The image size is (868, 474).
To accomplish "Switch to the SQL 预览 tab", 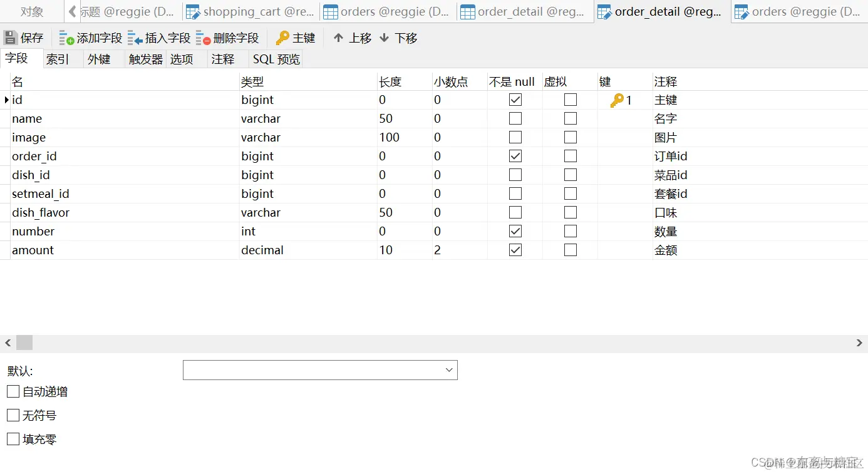I will (276, 59).
